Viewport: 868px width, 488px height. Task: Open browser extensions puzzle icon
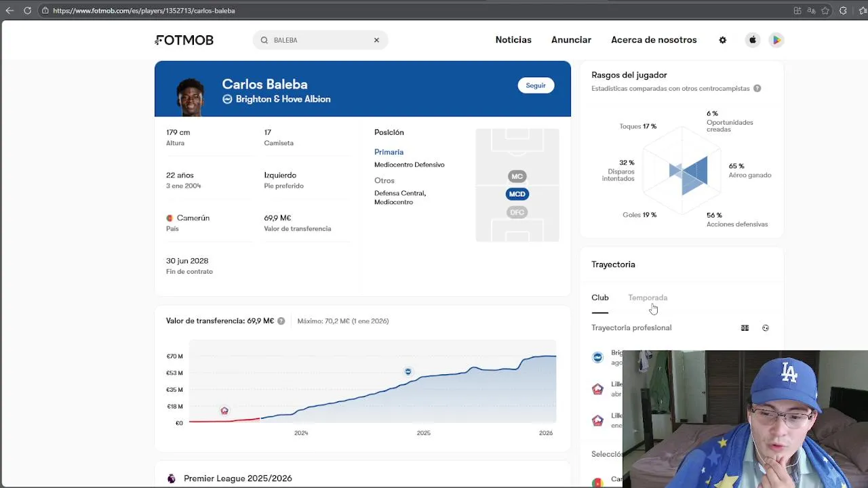843,11
